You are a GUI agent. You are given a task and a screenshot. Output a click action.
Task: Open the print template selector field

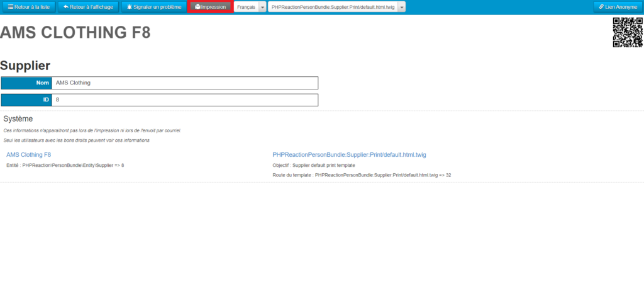coord(333,7)
